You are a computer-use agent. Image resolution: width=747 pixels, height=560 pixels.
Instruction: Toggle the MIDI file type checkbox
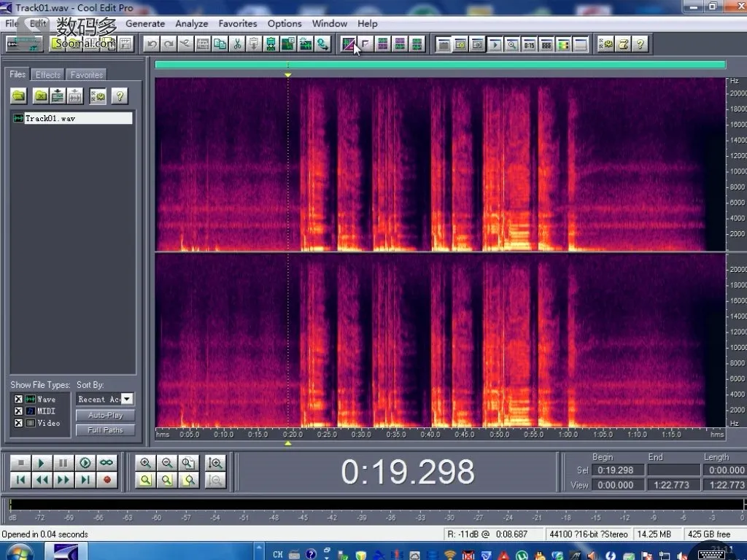18,411
